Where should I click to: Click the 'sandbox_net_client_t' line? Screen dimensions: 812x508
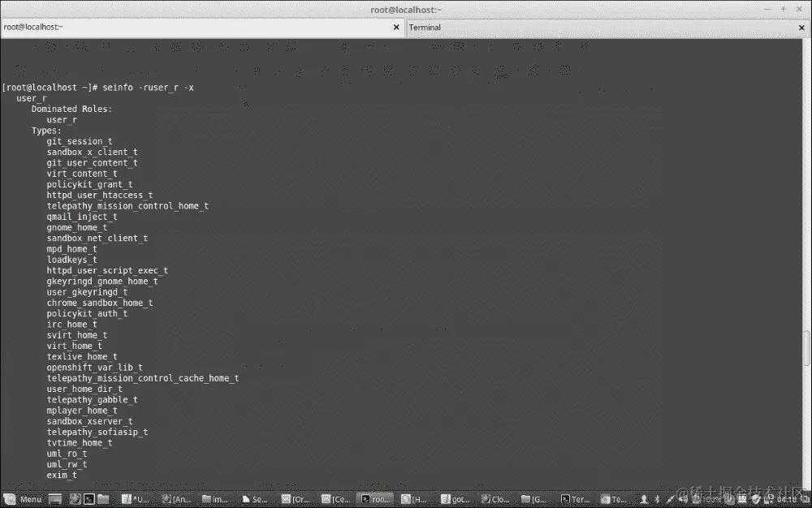pyautogui.click(x=97, y=239)
